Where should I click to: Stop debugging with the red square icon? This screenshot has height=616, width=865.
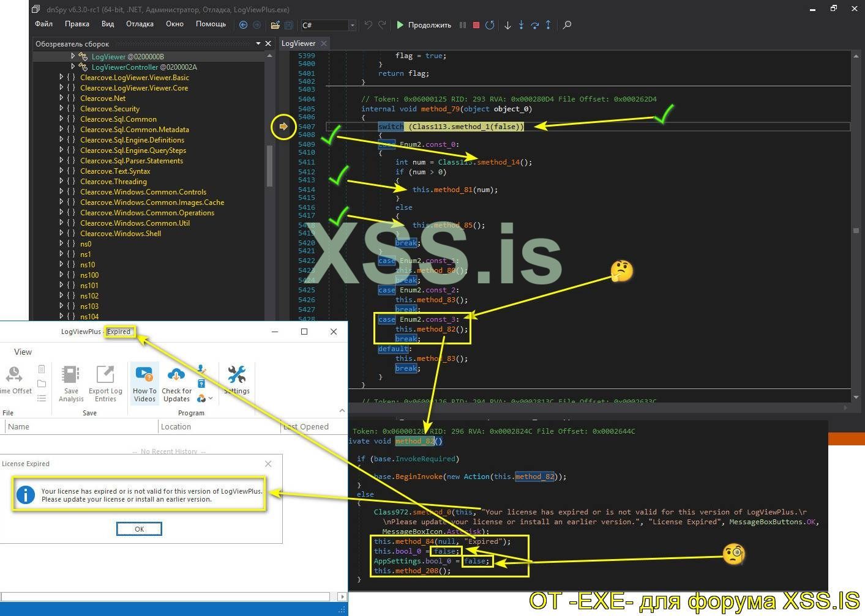476,25
